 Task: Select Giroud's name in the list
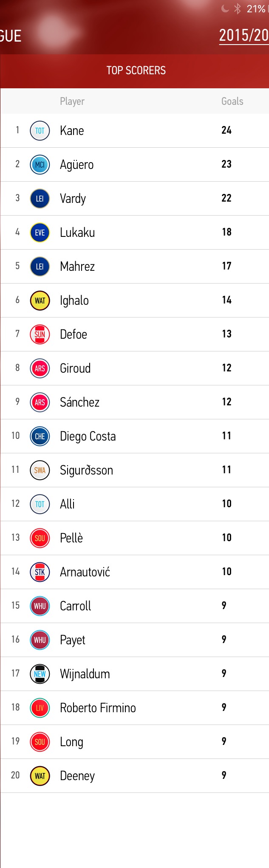pos(75,368)
